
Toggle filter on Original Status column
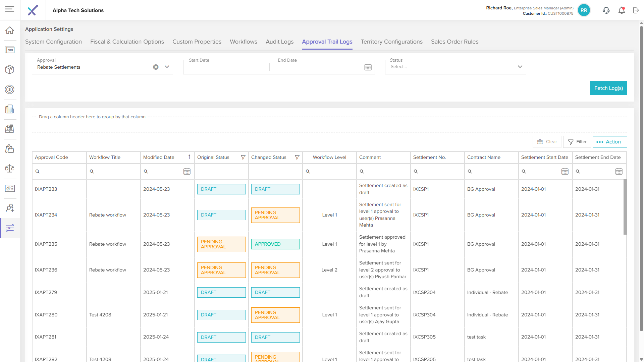pyautogui.click(x=243, y=157)
